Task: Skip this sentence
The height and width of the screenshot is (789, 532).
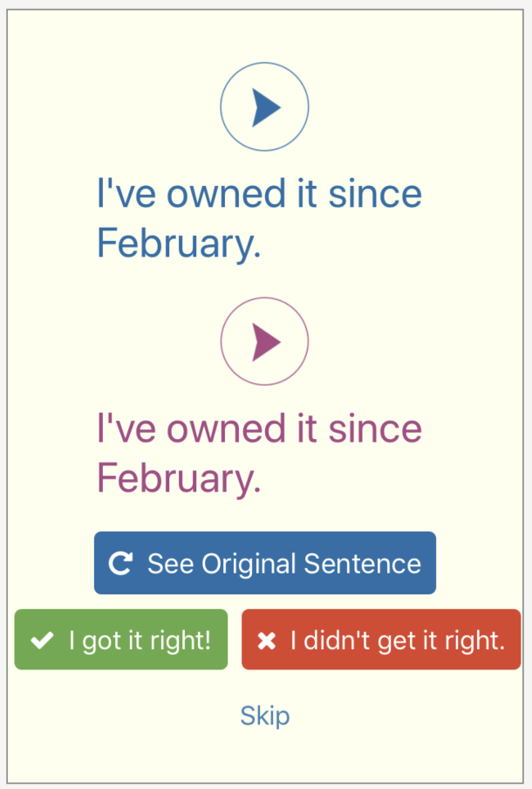Action: [x=265, y=717]
